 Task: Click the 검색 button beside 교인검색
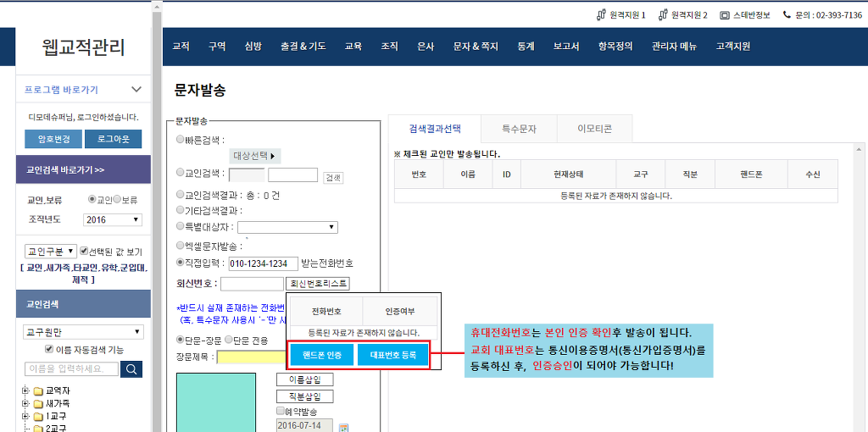point(333,177)
